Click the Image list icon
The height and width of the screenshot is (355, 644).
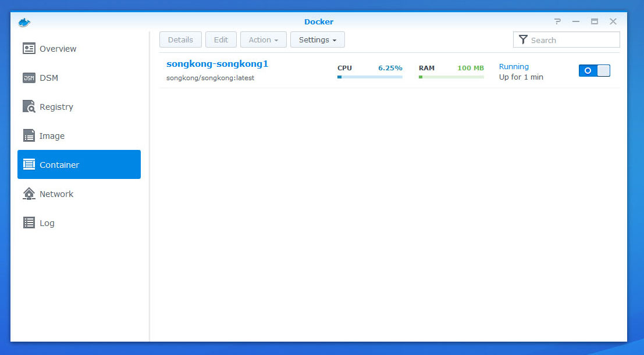click(29, 135)
